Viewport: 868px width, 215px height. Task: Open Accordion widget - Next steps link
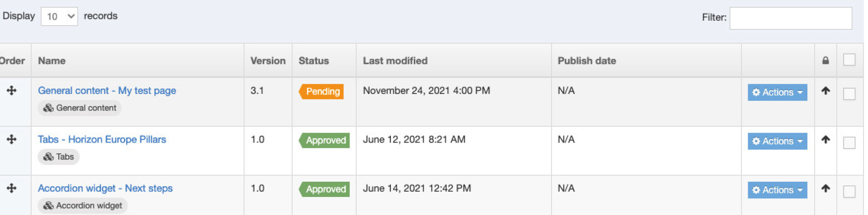pyautogui.click(x=105, y=188)
